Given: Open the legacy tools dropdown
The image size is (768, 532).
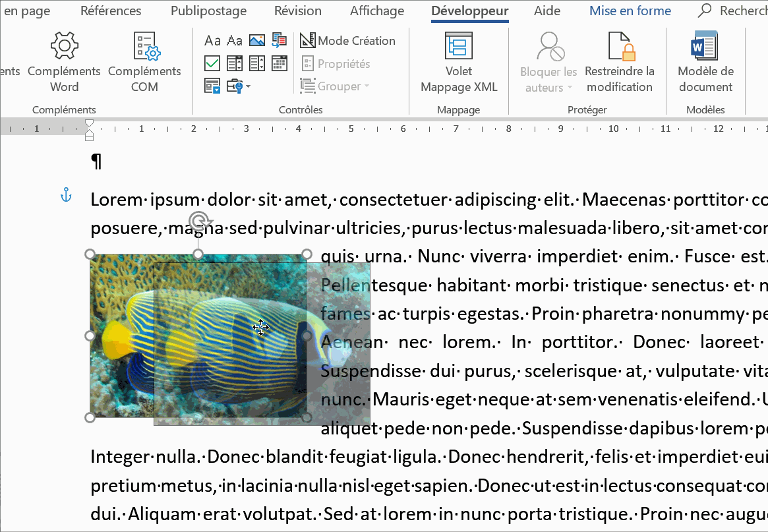Looking at the screenshot, I should point(236,86).
